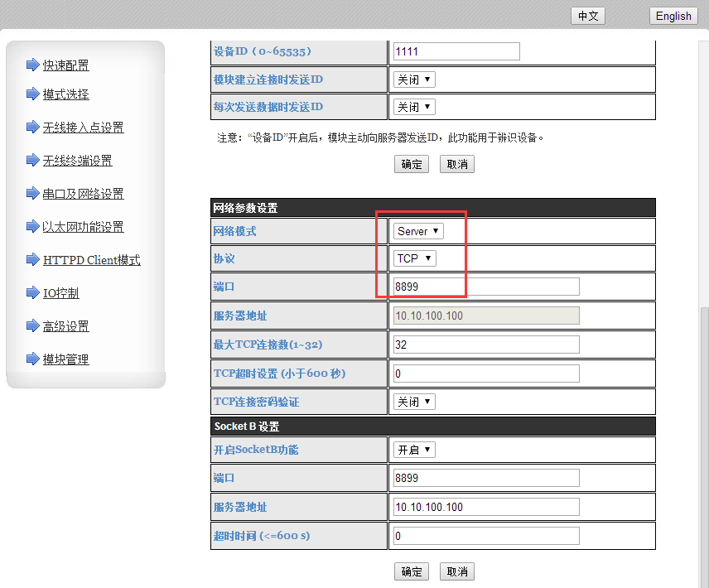Screen dimensions: 709x588
Task: Open the TCP连接密码验证 dropdown
Action: coord(414,402)
